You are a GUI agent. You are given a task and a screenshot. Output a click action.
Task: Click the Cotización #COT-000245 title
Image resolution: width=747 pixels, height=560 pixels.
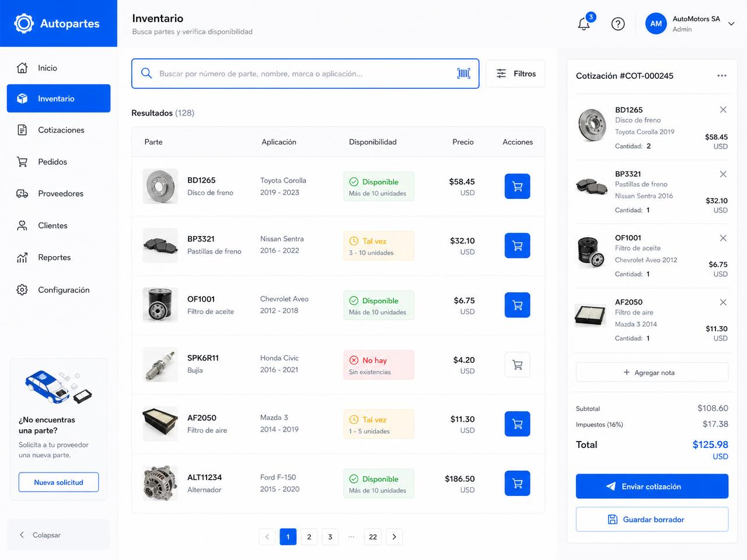[x=624, y=76]
